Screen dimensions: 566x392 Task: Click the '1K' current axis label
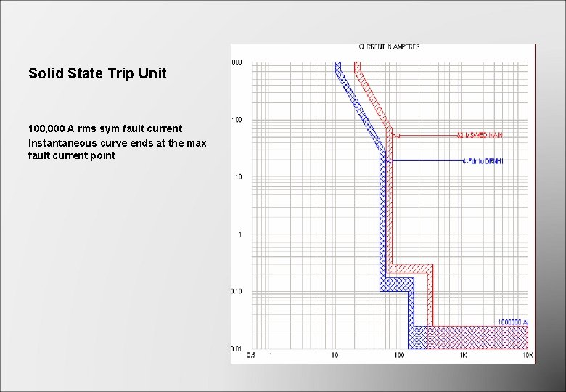[x=463, y=355]
